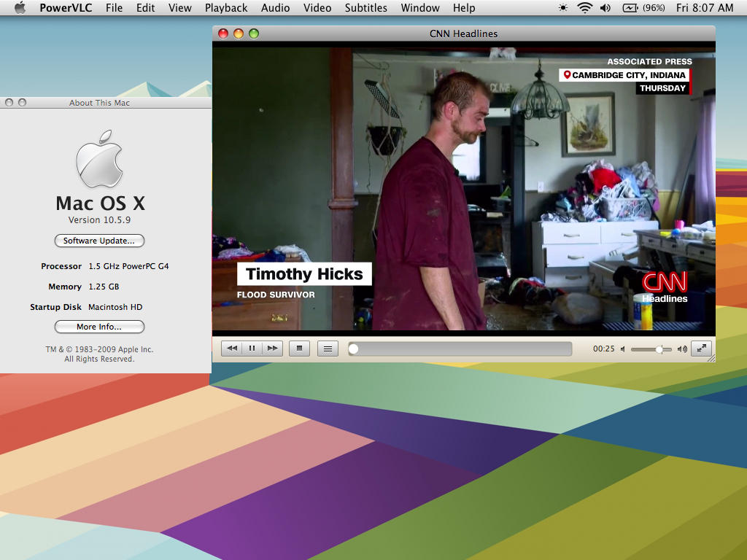
Task: Open the Apple menu
Action: 20,7
